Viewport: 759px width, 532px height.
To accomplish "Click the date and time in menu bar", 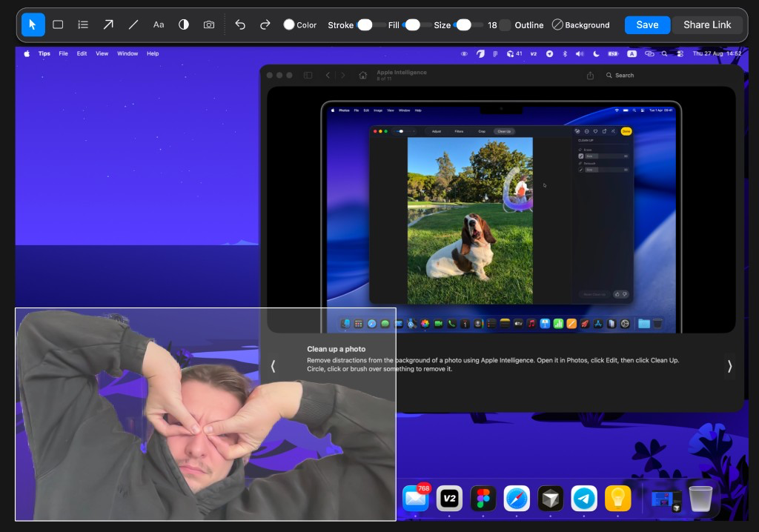I will [x=717, y=54].
